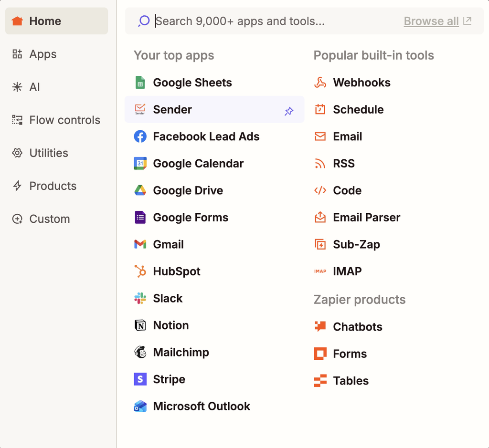Viewport: 489px width, 448px height.
Task: Choose the Stripe label
Action: (169, 379)
